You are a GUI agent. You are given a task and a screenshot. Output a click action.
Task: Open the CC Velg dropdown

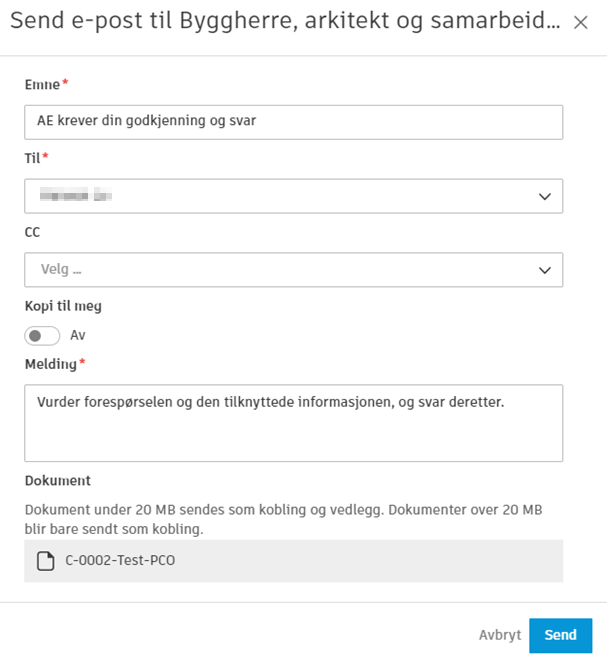[293, 269]
